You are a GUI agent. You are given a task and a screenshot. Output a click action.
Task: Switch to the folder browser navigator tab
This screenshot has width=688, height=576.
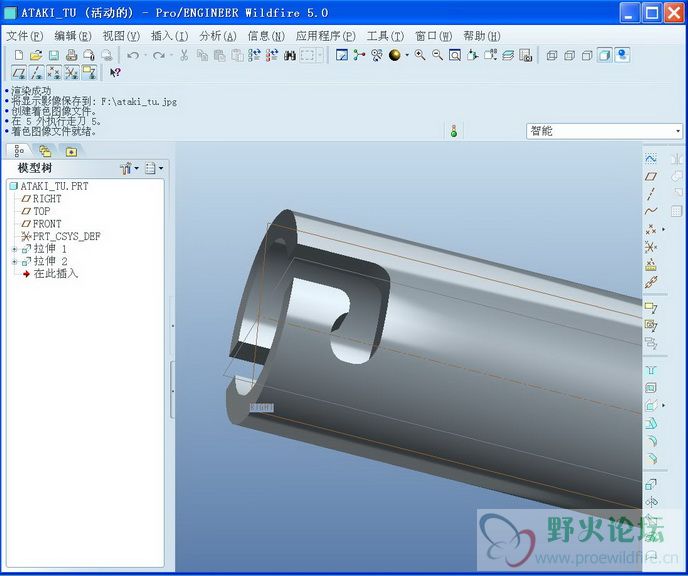pos(45,151)
